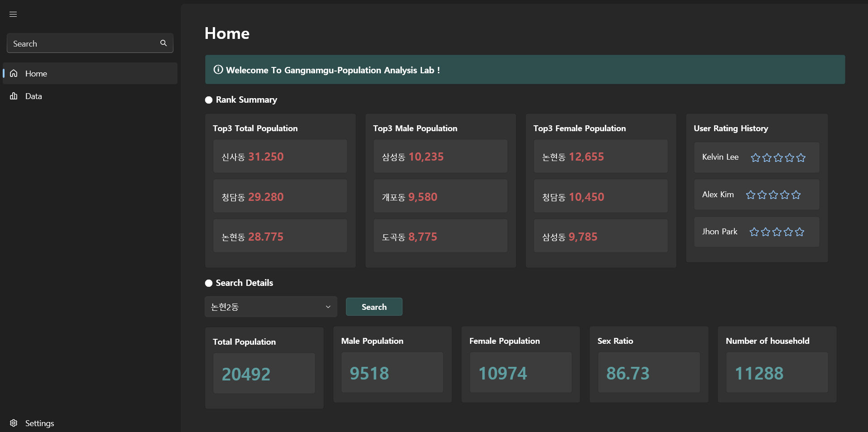
Task: Select the 삼성동 9,785 card
Action: pyautogui.click(x=601, y=236)
